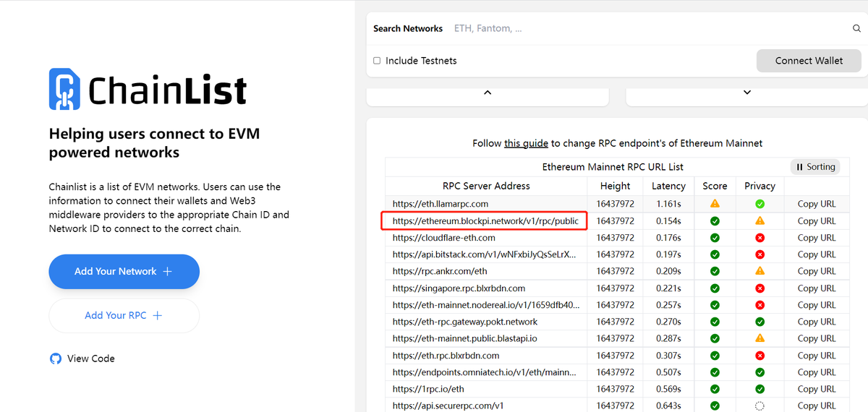This screenshot has width=868, height=412.
Task: Copy URL for ethereum.blockpi.network
Action: pyautogui.click(x=817, y=221)
